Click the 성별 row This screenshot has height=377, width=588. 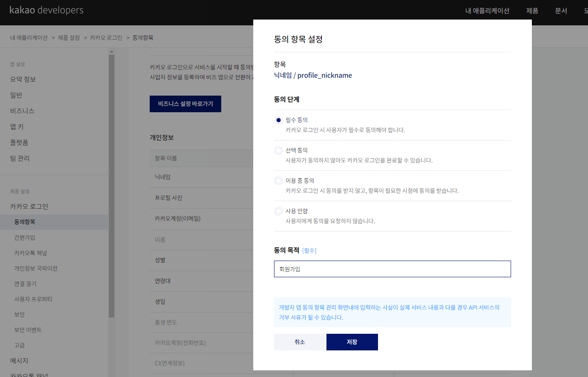click(x=201, y=260)
